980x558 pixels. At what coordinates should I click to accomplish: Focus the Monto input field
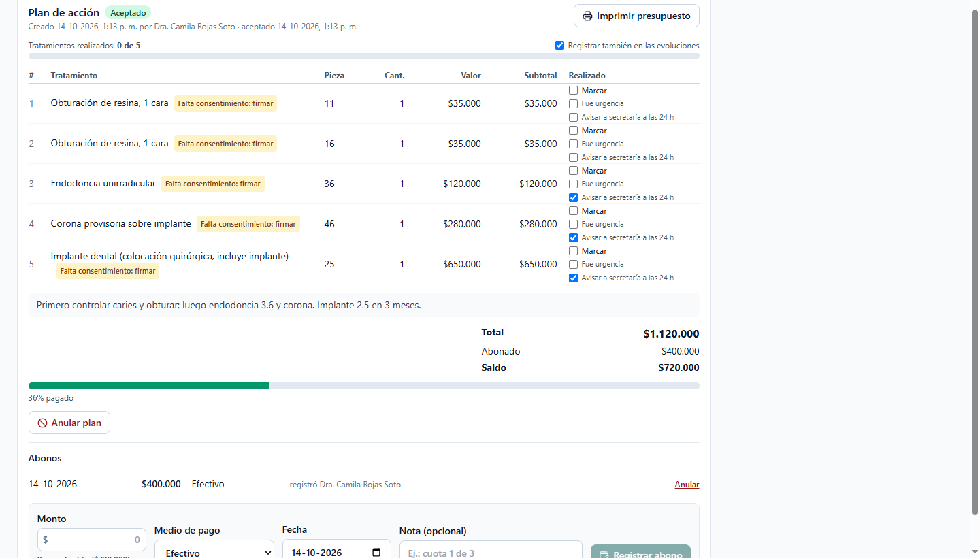click(x=92, y=540)
